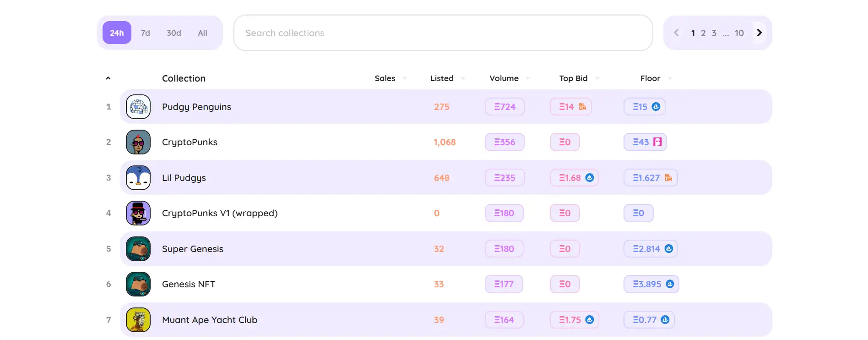
Task: Click the marketplace icon in Pudgy Penguins floor
Action: click(x=656, y=107)
